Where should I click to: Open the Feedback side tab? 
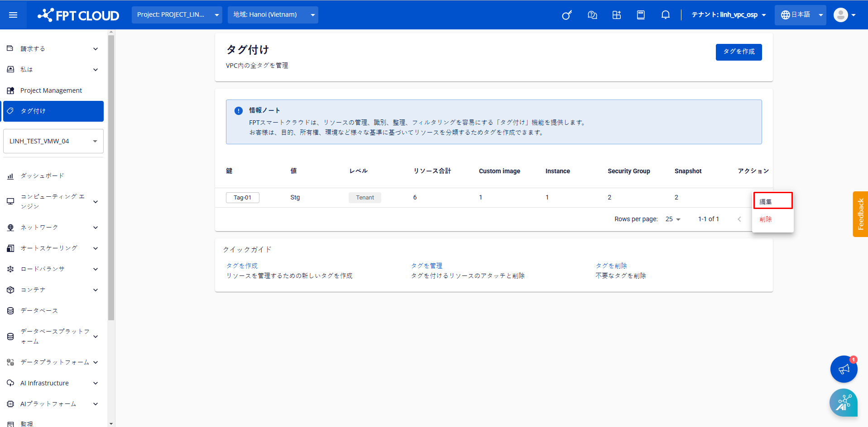point(860,214)
